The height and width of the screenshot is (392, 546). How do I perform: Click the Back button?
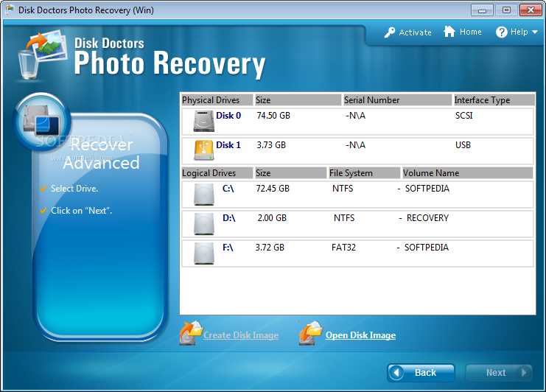pyautogui.click(x=421, y=373)
